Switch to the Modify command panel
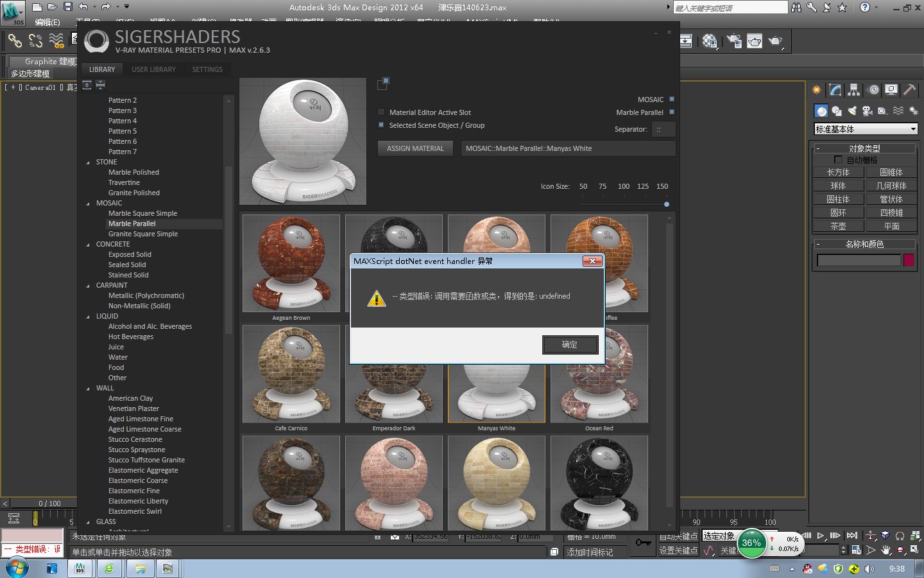The height and width of the screenshot is (578, 924). tap(835, 90)
